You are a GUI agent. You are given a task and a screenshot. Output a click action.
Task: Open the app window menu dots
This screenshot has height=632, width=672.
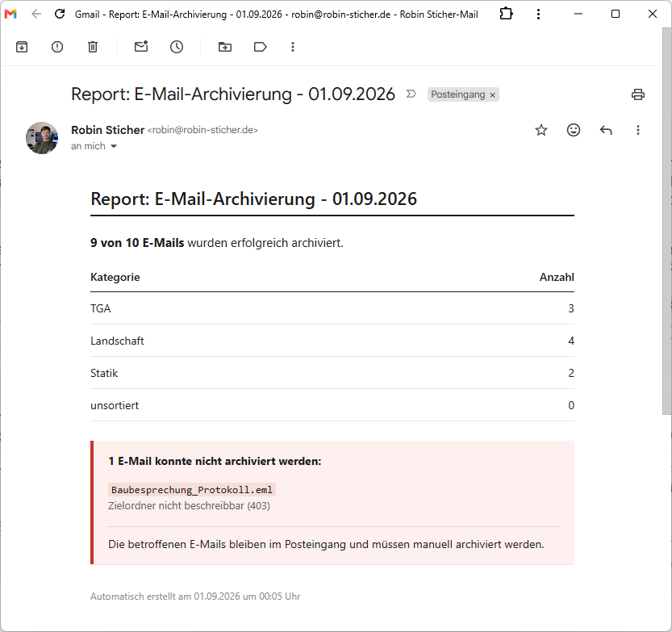[538, 15]
